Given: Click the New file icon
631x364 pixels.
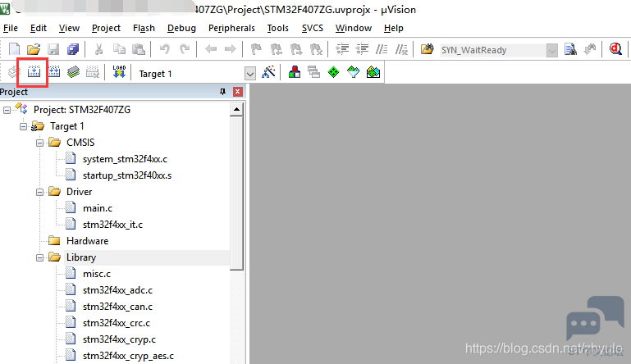Looking at the screenshot, I should 14,49.
